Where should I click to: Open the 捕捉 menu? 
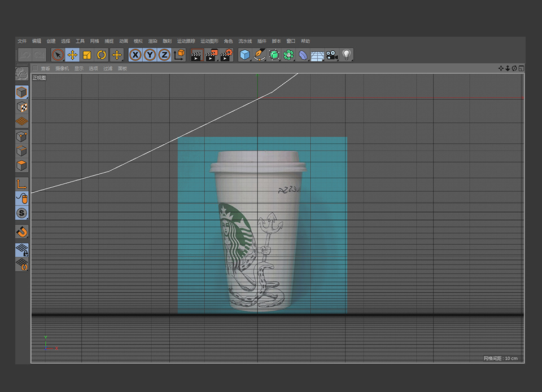pos(109,41)
